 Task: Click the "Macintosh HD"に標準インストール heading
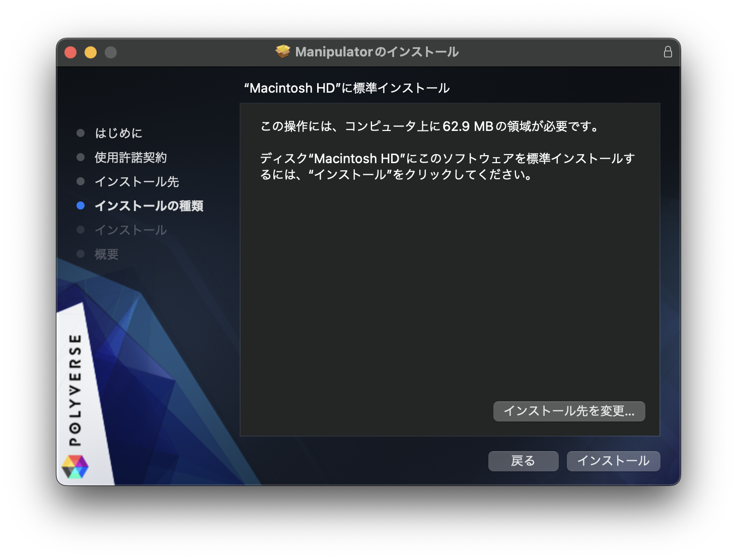point(346,88)
